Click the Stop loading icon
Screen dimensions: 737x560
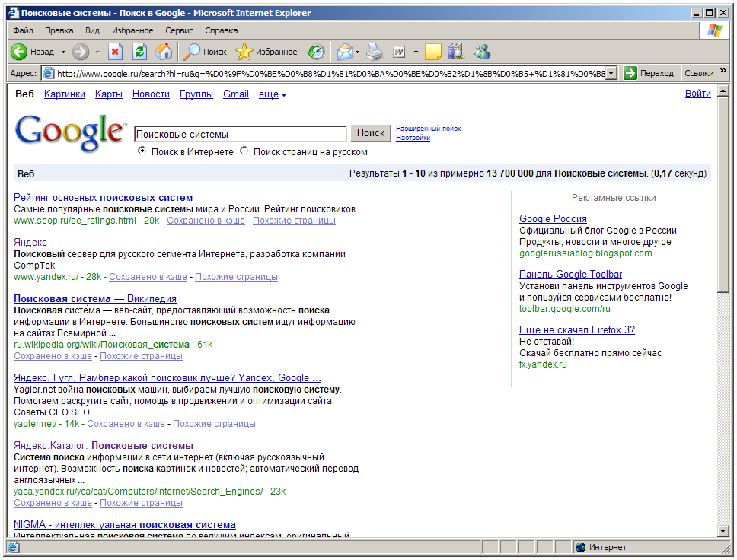[x=115, y=52]
